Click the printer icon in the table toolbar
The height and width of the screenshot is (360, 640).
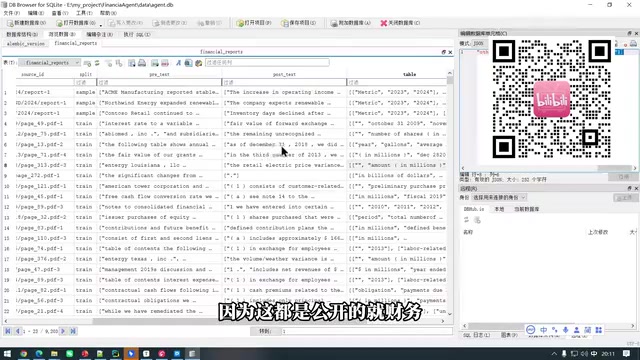(142, 63)
